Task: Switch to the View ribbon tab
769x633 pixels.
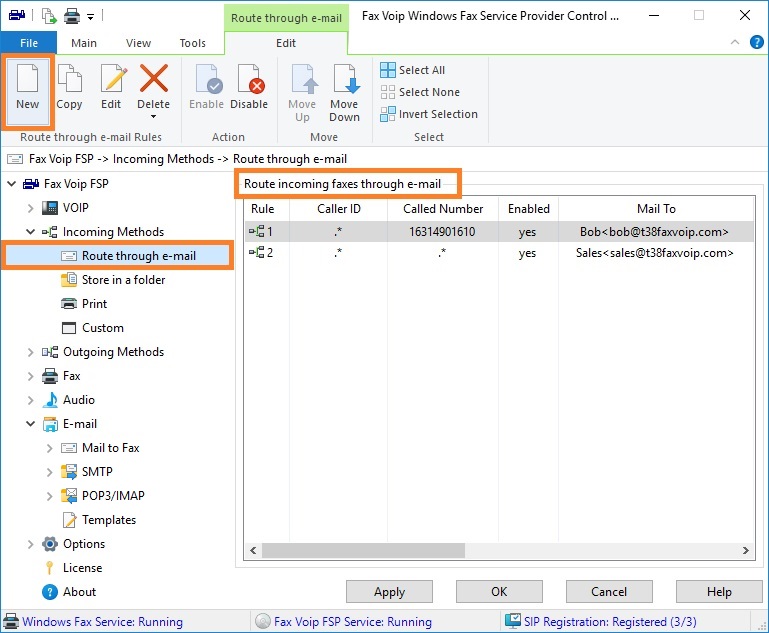Action: 138,43
